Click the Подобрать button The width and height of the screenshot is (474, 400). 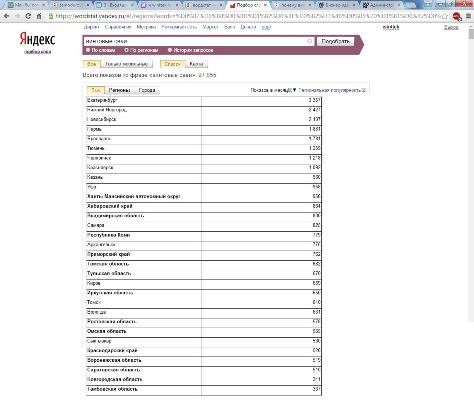pos(335,41)
